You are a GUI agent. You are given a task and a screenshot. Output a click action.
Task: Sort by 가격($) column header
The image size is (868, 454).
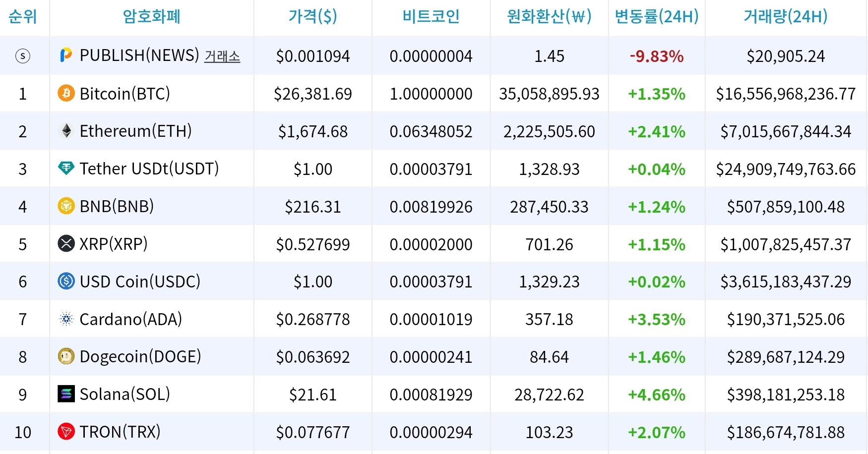[x=313, y=16]
